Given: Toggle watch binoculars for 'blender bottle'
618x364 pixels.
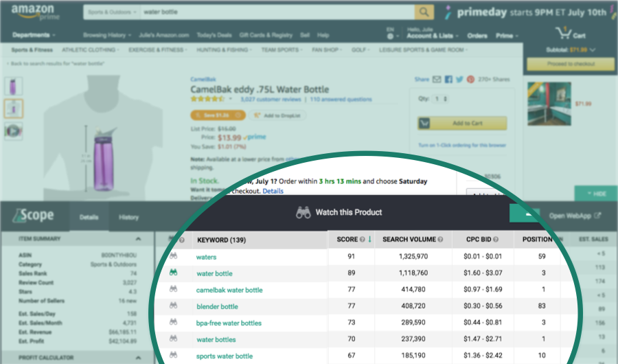Looking at the screenshot, I should [174, 306].
